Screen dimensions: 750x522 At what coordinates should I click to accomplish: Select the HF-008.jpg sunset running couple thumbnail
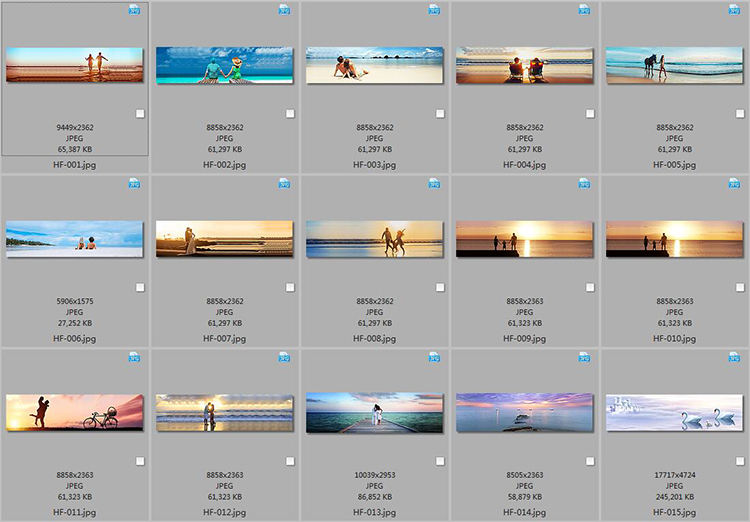[375, 239]
